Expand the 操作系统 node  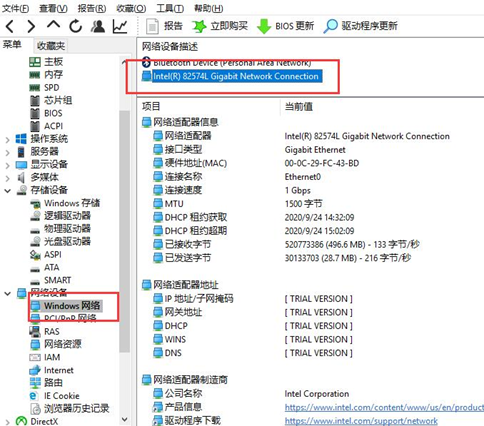[7, 139]
